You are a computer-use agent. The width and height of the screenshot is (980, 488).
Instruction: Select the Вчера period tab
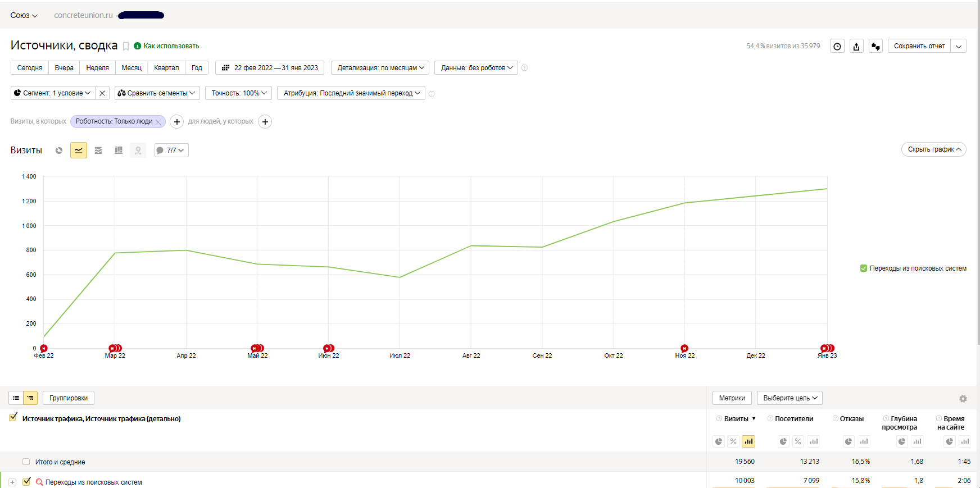tap(64, 68)
